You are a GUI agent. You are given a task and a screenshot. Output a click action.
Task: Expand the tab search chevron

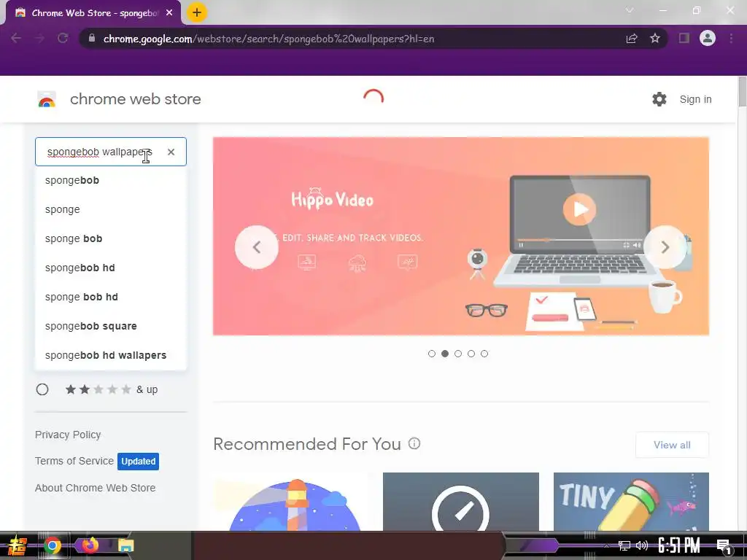coord(630,10)
